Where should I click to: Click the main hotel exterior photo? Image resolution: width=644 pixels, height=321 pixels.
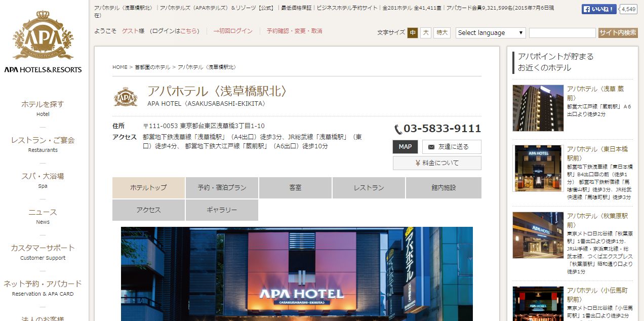pos(297,274)
